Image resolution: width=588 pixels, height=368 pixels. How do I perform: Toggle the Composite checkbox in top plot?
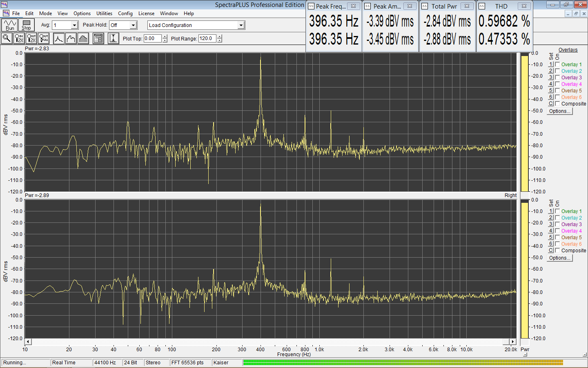[557, 104]
